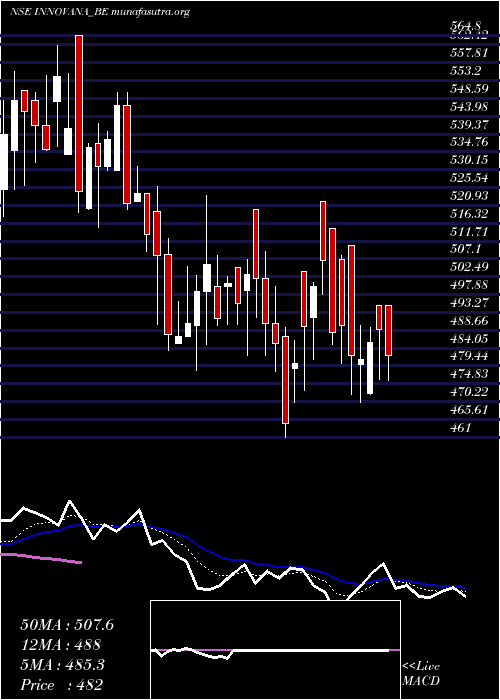Select the 516.32 price level

[x=469, y=214]
